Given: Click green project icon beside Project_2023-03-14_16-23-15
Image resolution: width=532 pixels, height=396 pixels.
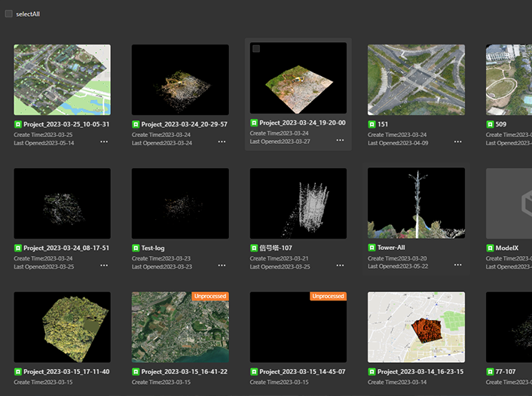Looking at the screenshot, I should (371, 372).
